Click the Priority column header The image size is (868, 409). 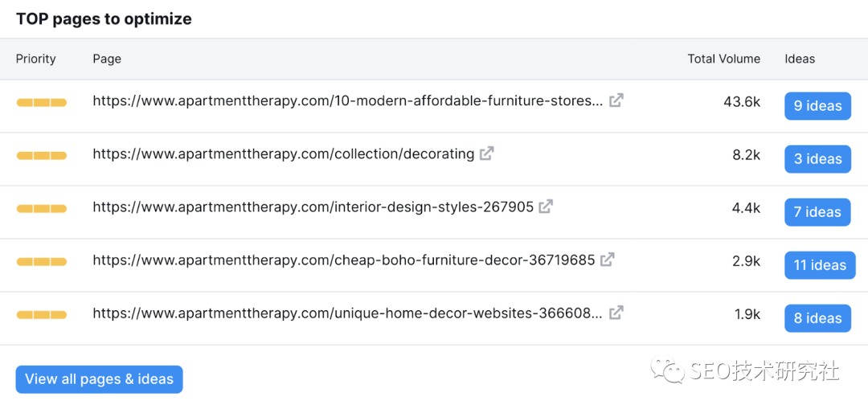tap(36, 59)
